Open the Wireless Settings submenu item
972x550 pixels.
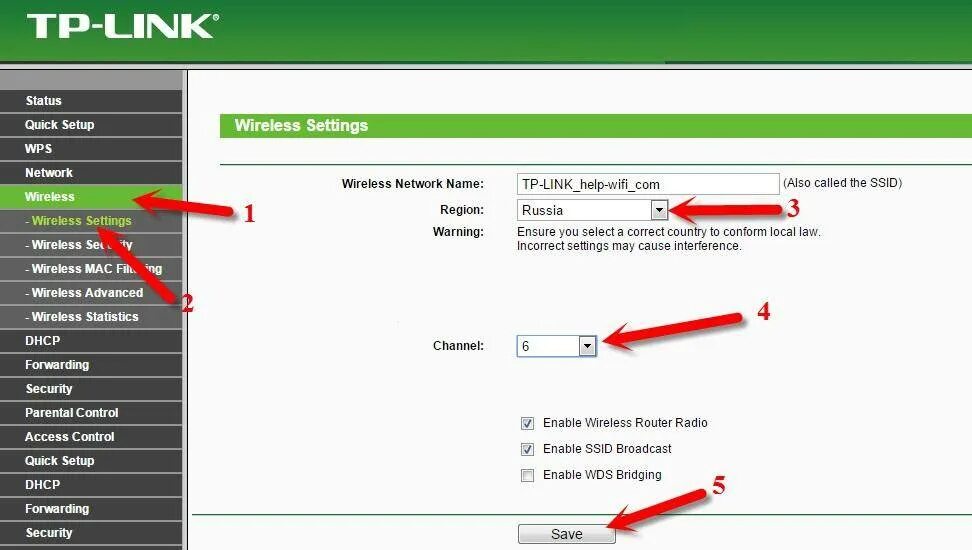pos(91,221)
